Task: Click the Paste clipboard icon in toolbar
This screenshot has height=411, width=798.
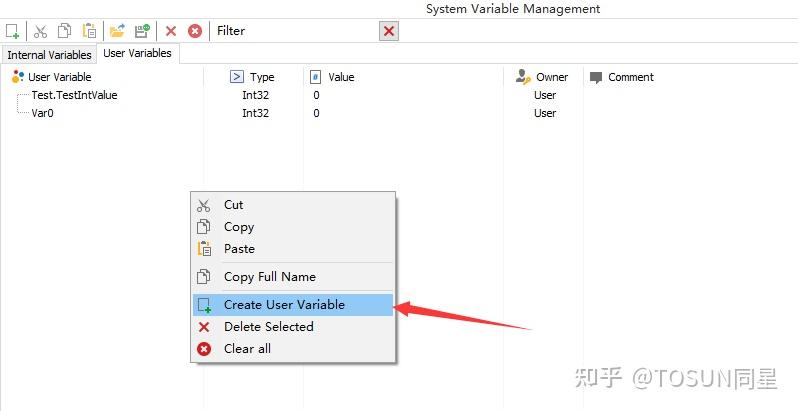Action: pos(90,31)
